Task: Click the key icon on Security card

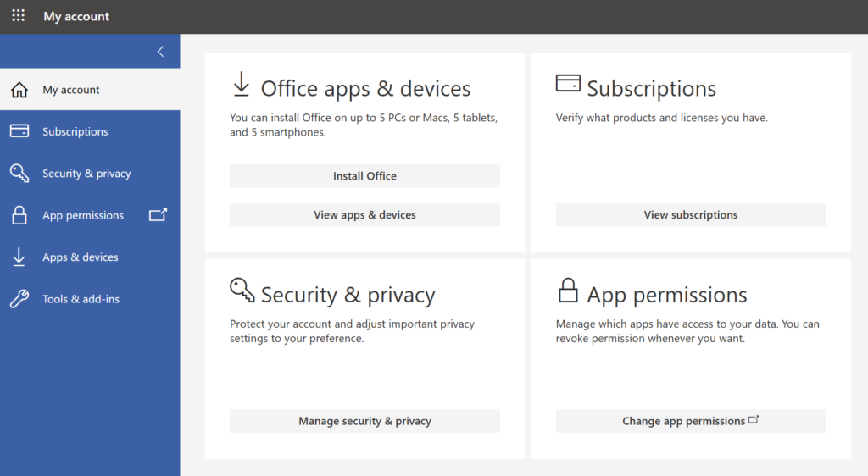Action: [242, 290]
